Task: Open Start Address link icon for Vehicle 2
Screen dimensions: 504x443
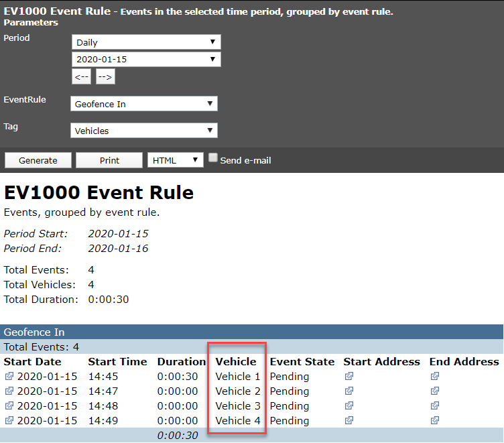Action: pyautogui.click(x=349, y=391)
